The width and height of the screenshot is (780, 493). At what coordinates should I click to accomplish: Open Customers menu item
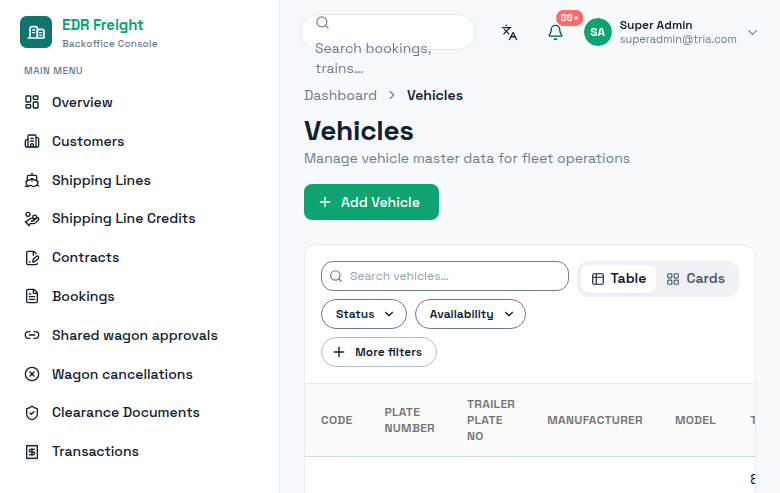click(88, 141)
